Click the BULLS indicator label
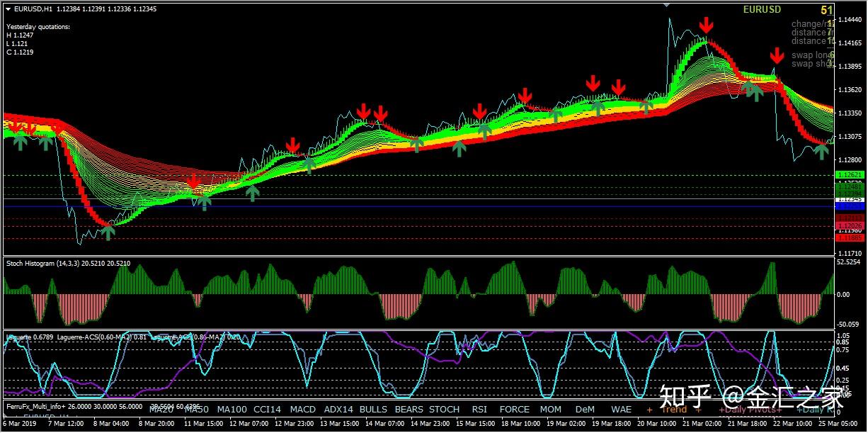This screenshot has height=433, width=868. (x=373, y=409)
